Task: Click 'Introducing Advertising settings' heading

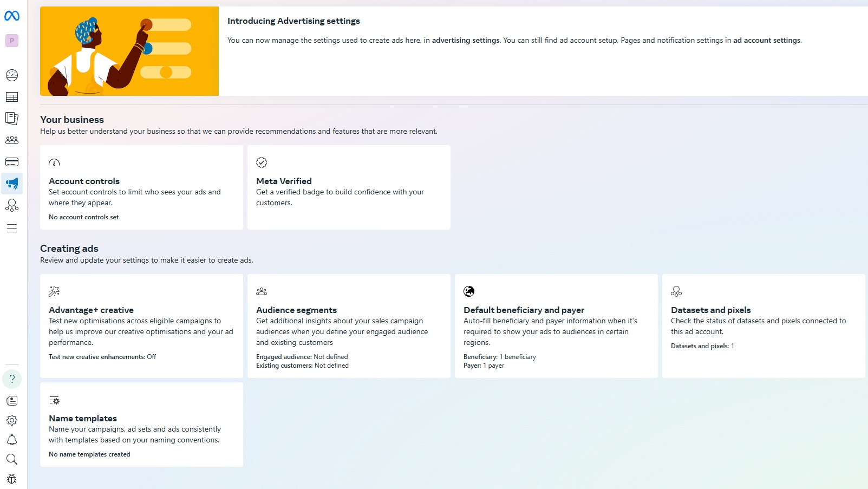Action: tap(293, 21)
